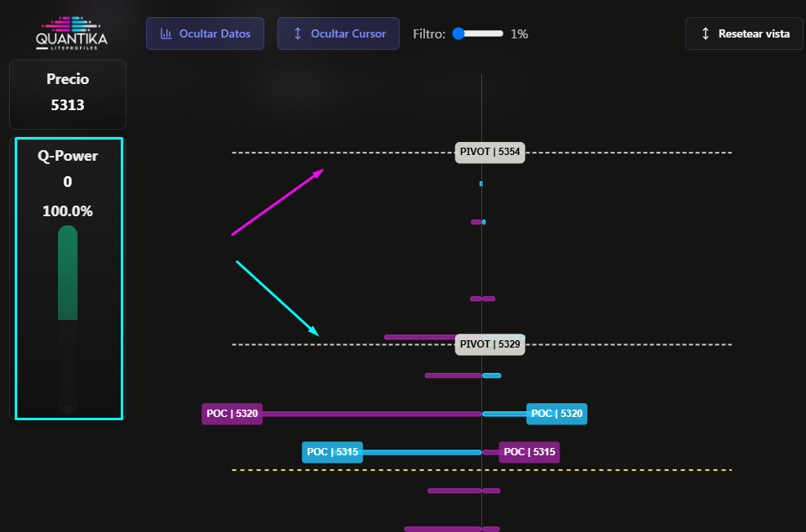
Task: Click the vertical arrows icon in Ocultar Cursor
Action: 298,34
